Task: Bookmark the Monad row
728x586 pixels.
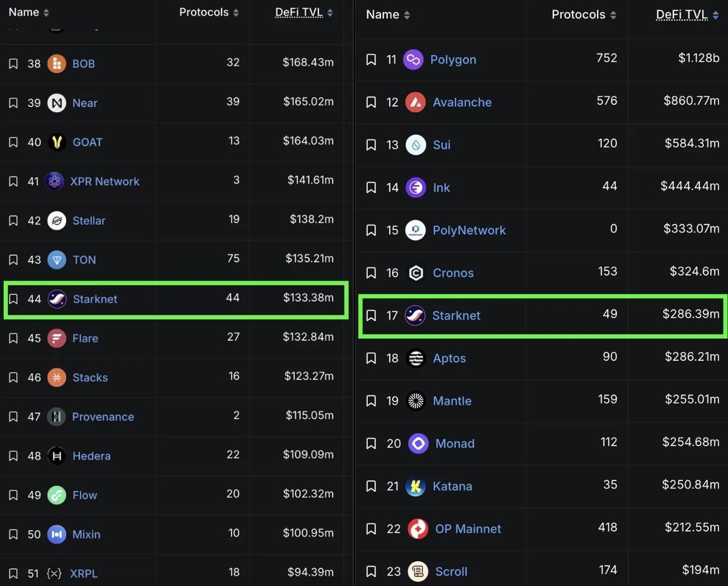Action: [x=371, y=443]
